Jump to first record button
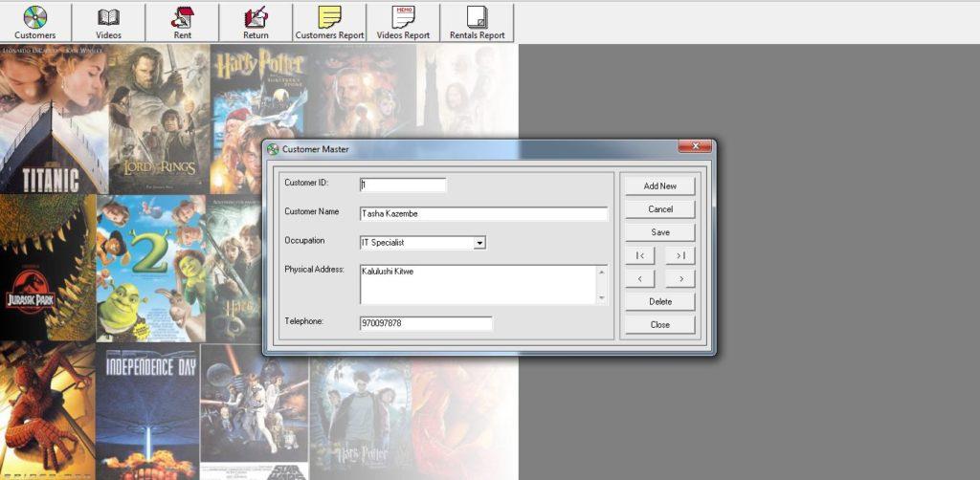Screen dimensions: 980x480 [x=640, y=255]
